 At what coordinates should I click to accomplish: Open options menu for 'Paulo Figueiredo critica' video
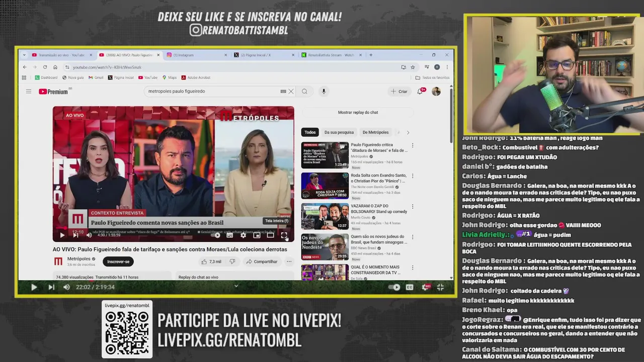(x=413, y=145)
